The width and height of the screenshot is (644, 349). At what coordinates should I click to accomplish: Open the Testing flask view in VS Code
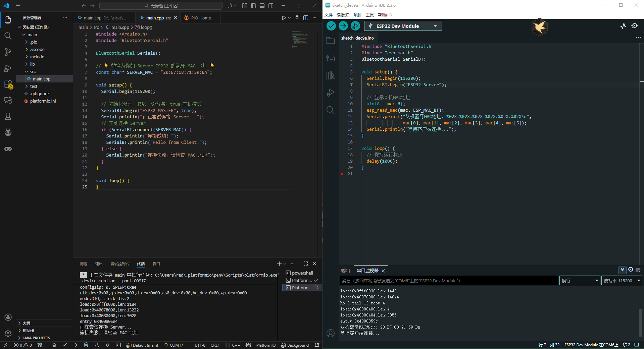point(8,116)
